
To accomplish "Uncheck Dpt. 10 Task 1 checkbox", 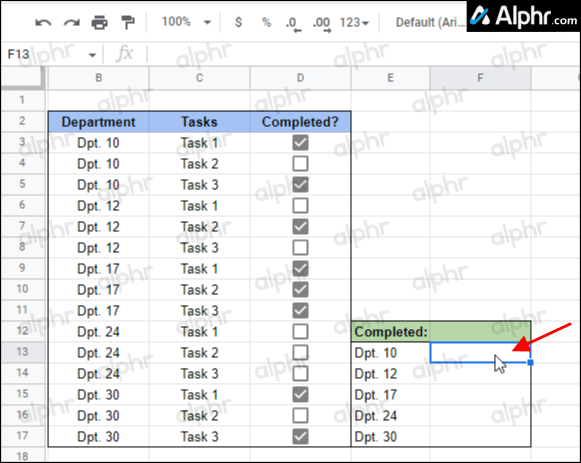I will (x=300, y=143).
